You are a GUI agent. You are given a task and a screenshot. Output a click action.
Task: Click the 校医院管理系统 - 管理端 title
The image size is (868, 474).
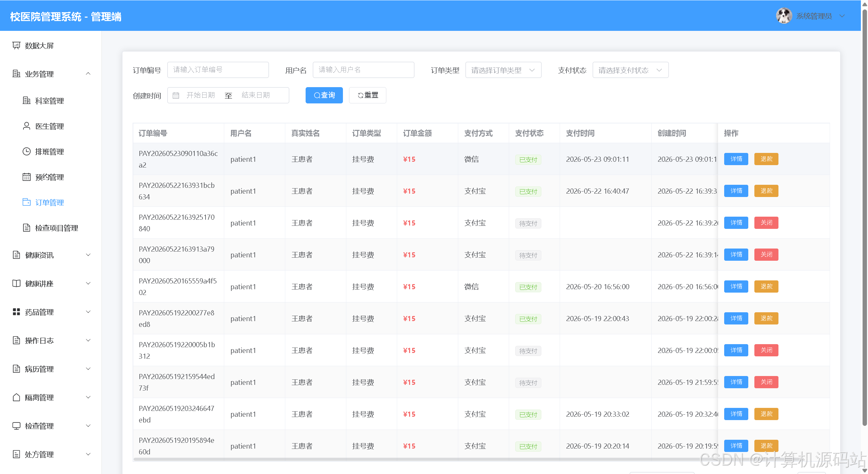[66, 17]
